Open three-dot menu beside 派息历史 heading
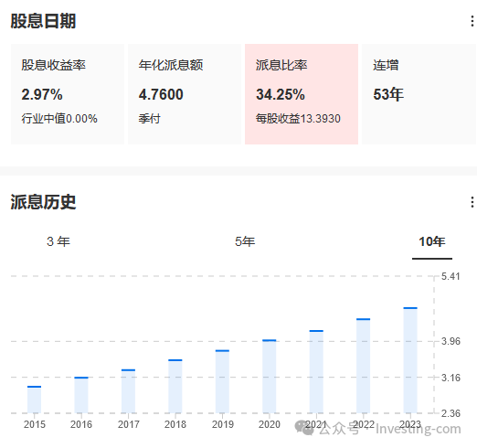The height and width of the screenshot is (448, 477). (472, 202)
